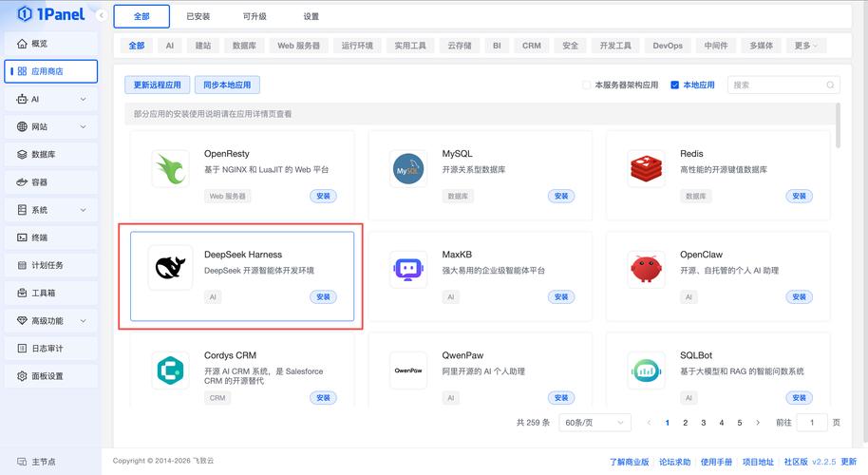Open 终端 terminal page
Image resolution: width=868 pixels, height=475 pixels.
click(51, 237)
